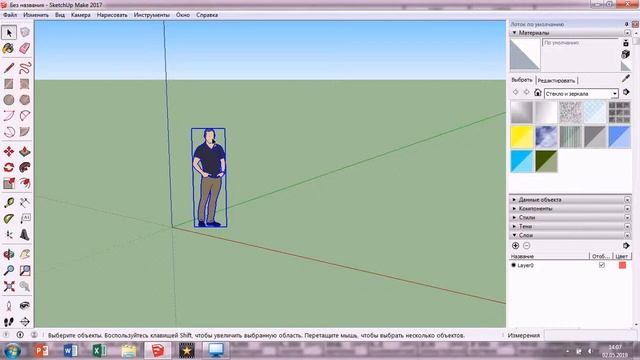Select the Freehand squiggle tool

[25, 68]
